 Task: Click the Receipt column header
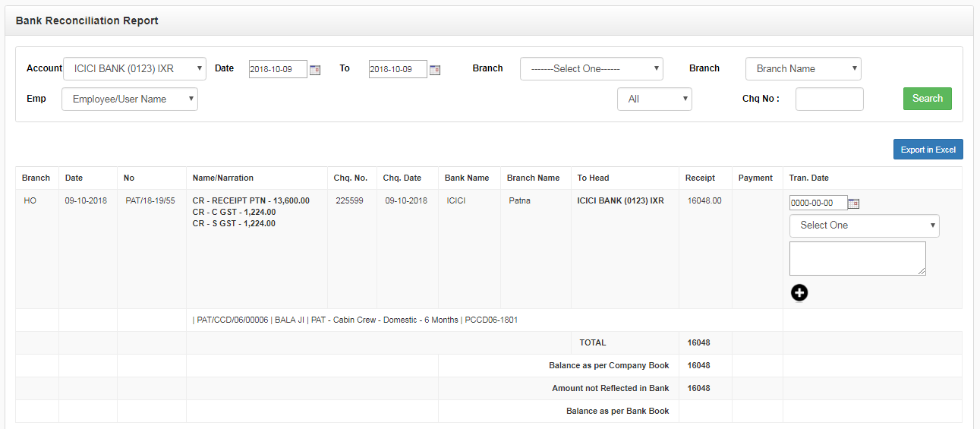700,178
